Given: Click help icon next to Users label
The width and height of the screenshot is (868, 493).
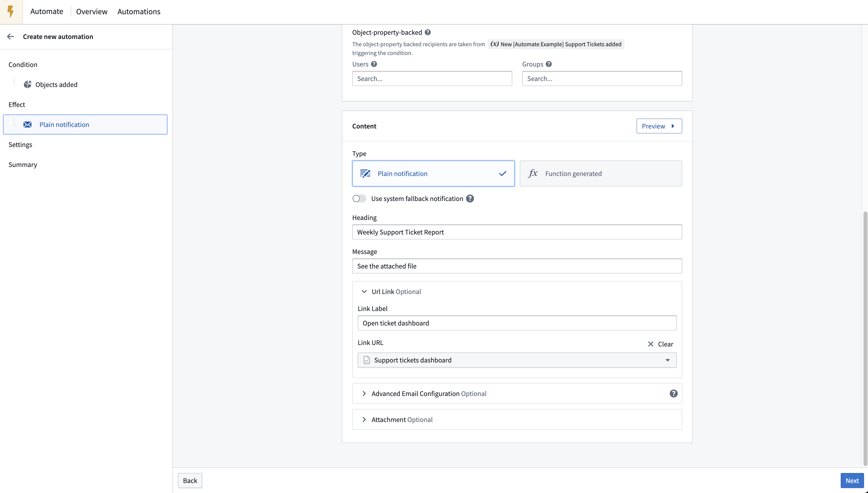Looking at the screenshot, I should pyautogui.click(x=374, y=64).
